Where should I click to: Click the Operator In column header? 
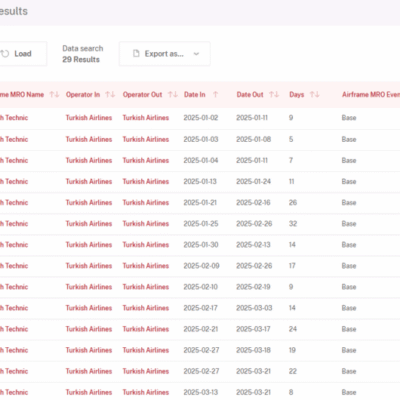(83, 95)
